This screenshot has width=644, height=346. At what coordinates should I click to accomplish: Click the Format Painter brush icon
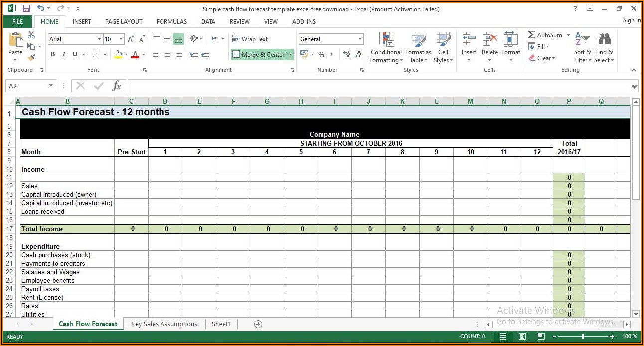(x=31, y=58)
